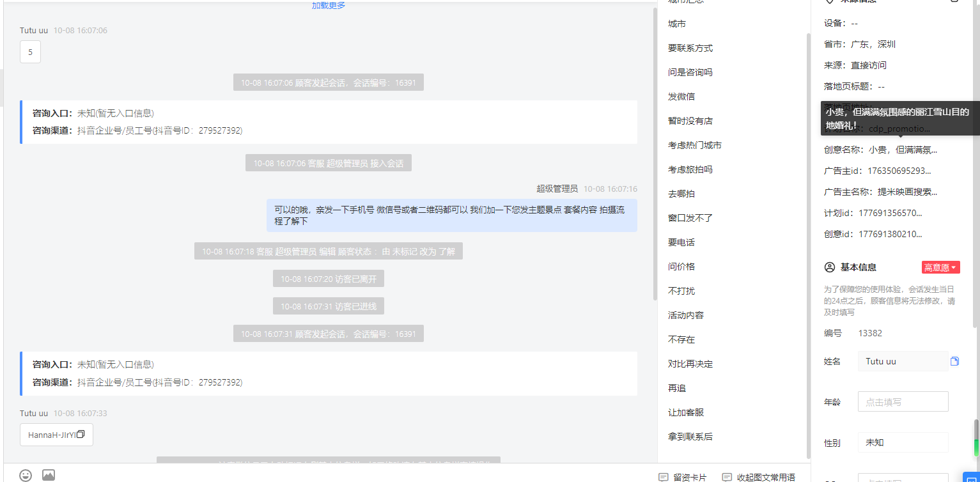
Task: Select the quick reply 去哪拍
Action: tap(681, 194)
